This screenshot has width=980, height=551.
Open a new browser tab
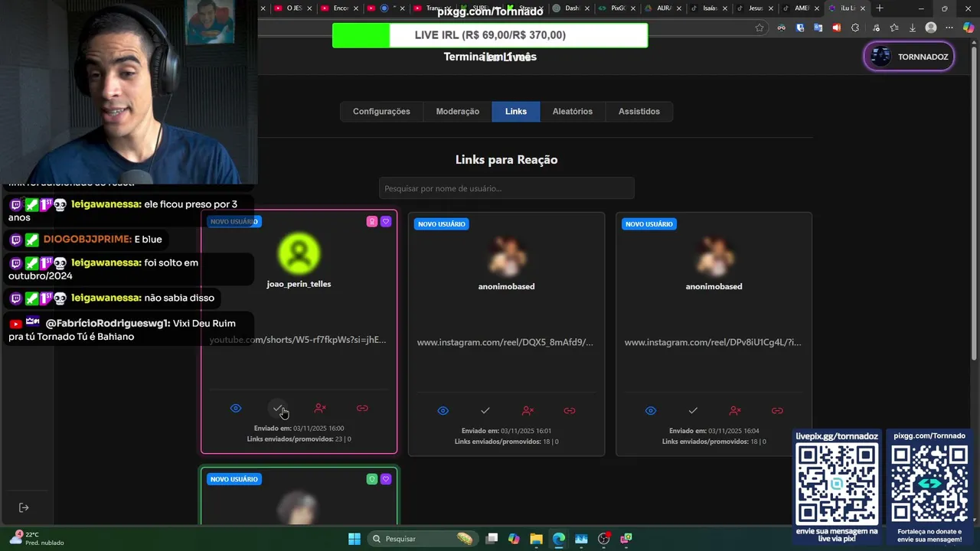(880, 8)
